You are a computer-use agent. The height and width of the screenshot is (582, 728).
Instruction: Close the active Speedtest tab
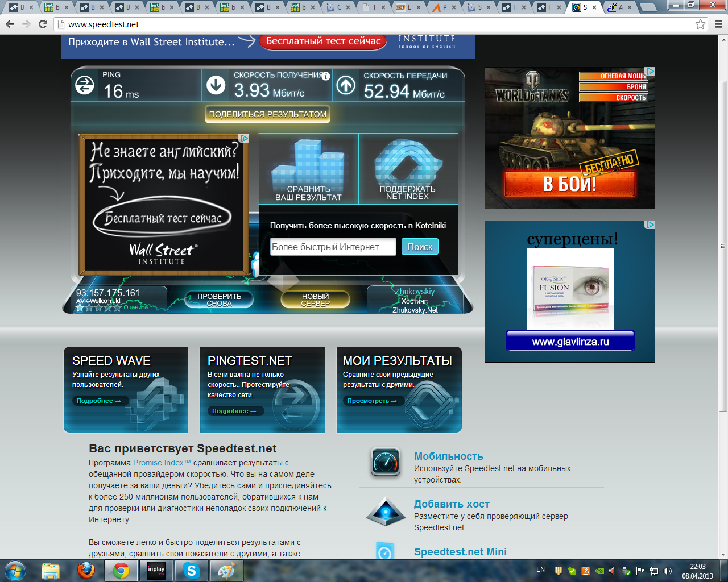point(594,7)
